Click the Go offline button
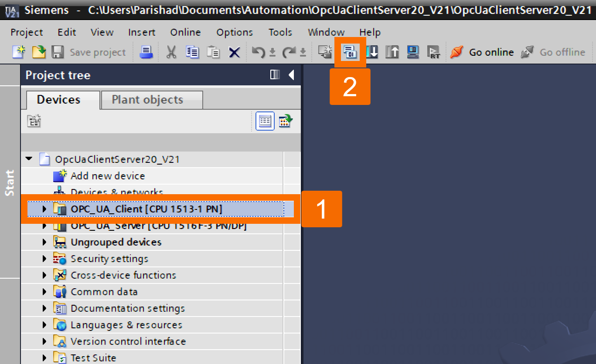596x364 pixels. pos(552,52)
